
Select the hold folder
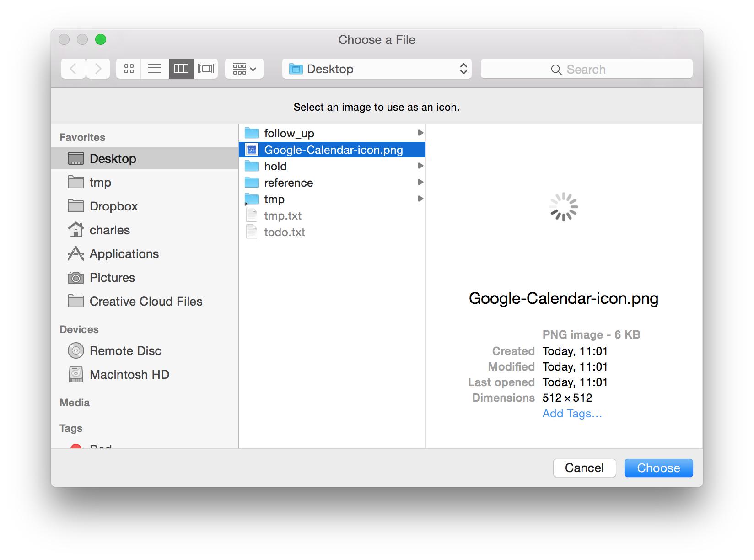[332, 166]
